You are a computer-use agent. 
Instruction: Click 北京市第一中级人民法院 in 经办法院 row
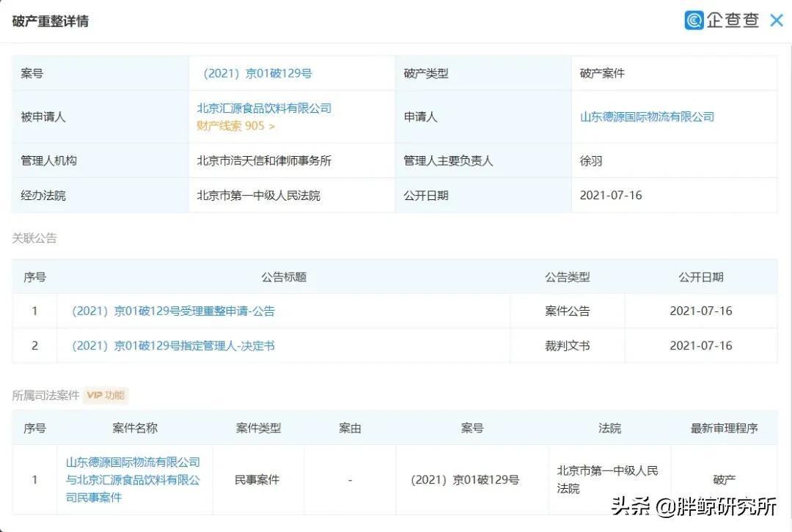click(x=258, y=196)
